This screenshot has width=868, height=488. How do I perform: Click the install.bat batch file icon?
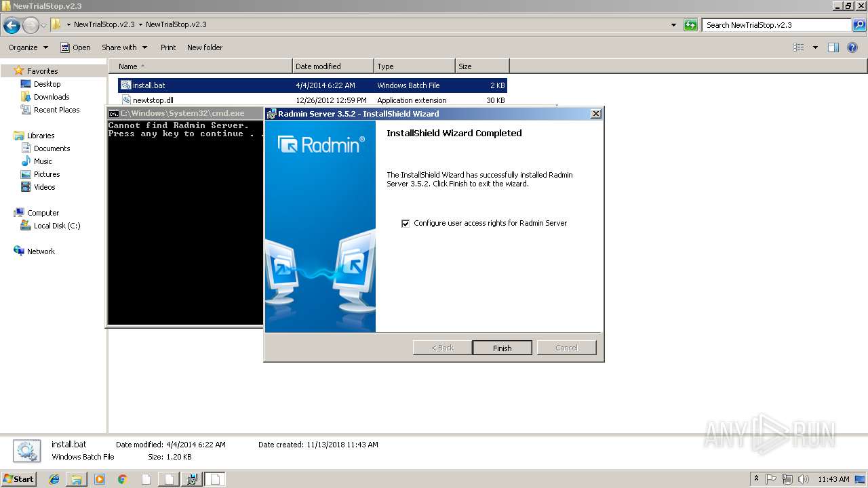[126, 85]
